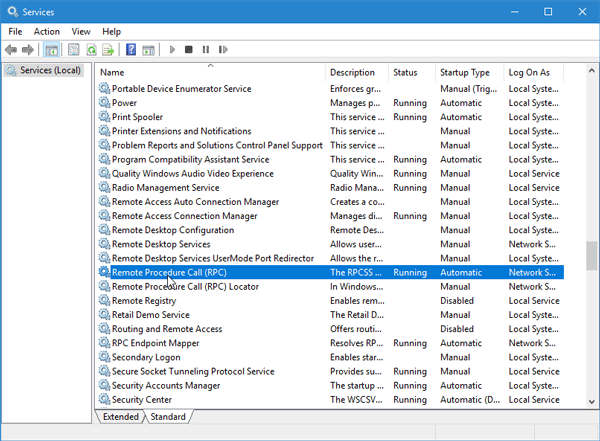
Task: Click the Pause Service icon
Action: pos(206,50)
